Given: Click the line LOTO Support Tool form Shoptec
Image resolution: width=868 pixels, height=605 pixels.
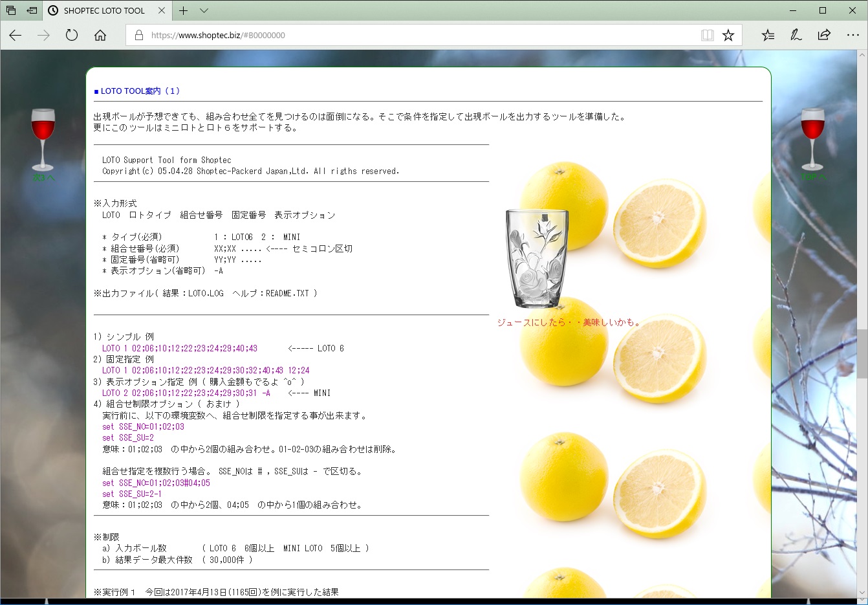Looking at the screenshot, I should (166, 160).
